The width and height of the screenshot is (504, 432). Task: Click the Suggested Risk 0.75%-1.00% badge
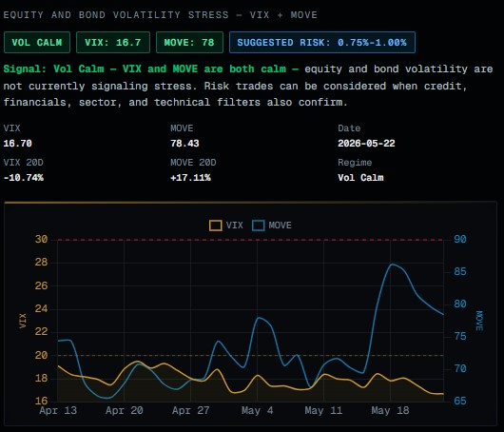coord(322,42)
